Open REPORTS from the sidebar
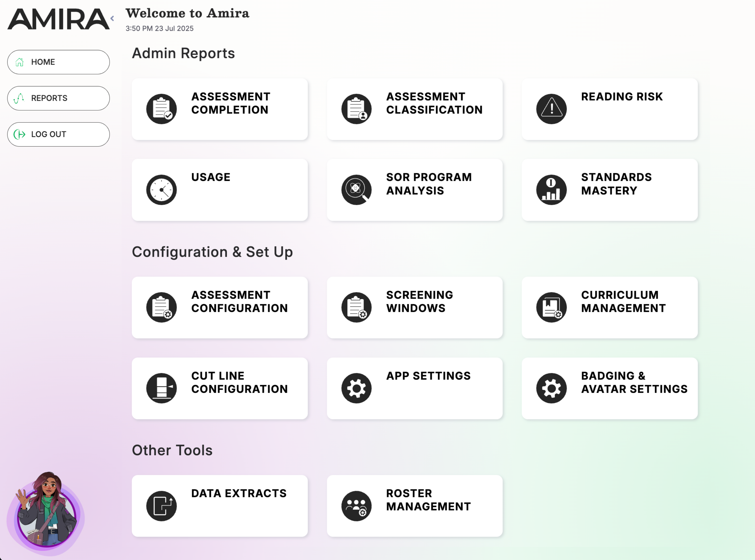Screen dimensions: 755x560 tap(58, 98)
